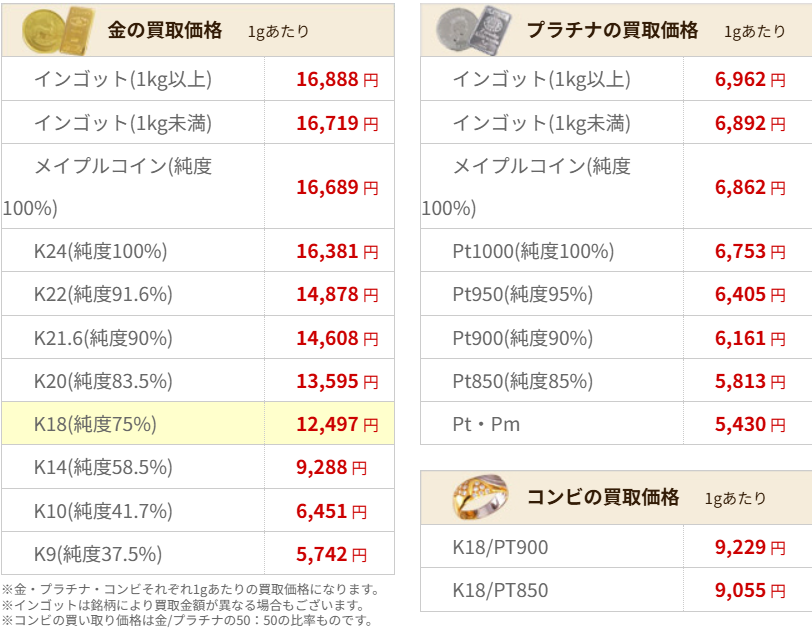The image size is (812, 630).
Task: Click the Pt950 price 6,405 円
Action: click(750, 294)
